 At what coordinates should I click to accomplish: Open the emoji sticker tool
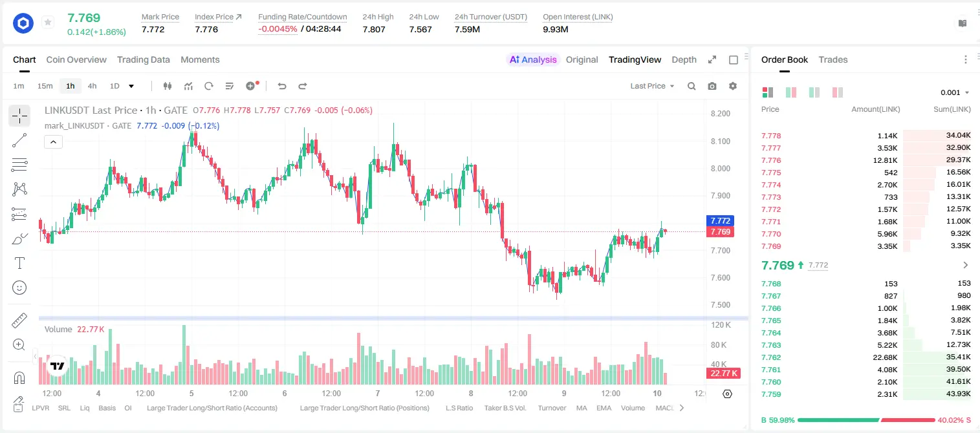coord(19,288)
